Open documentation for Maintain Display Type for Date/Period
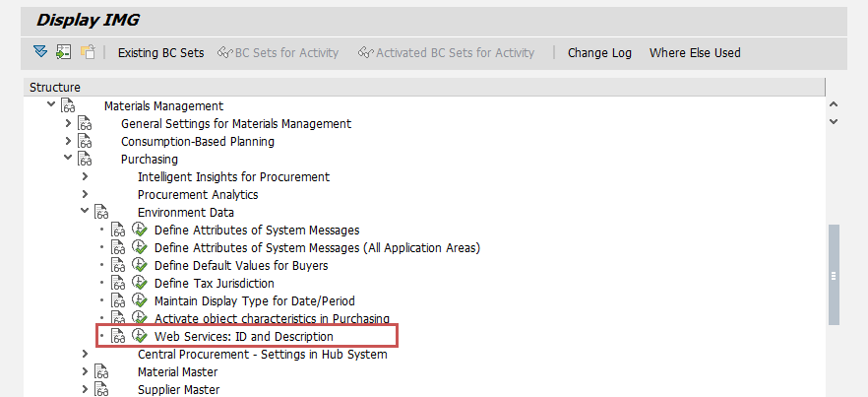 pos(118,301)
